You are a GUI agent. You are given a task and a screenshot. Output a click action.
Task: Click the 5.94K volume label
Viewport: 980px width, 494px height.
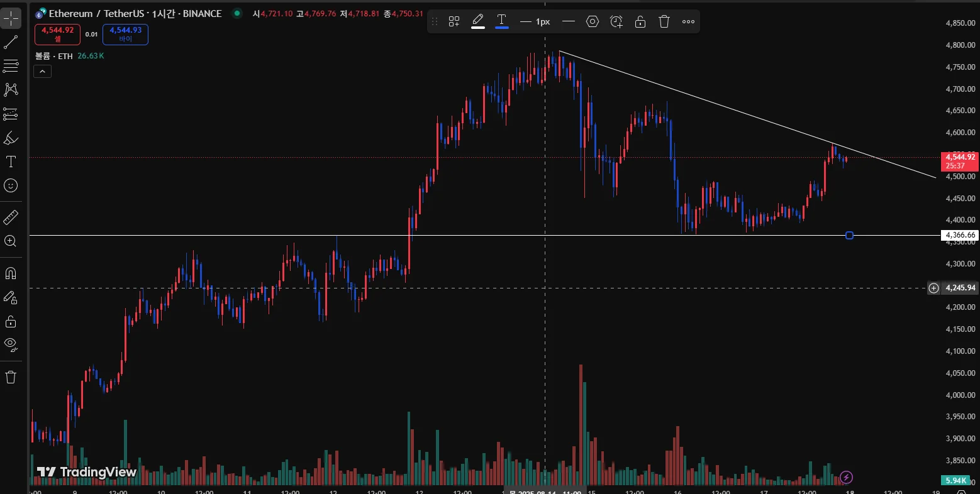pyautogui.click(x=956, y=480)
